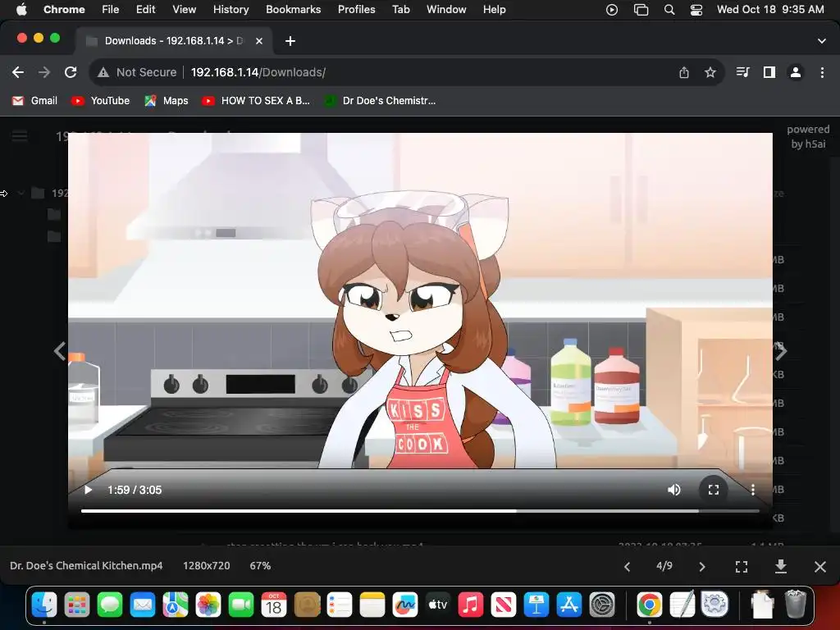
Task: Open media controls in Chrome toolbar
Action: [742, 72]
